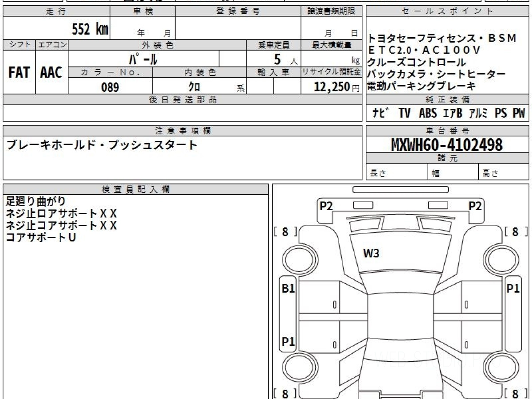Select the セールスポイント heading
This screenshot has width=532, height=399.
[447, 12]
